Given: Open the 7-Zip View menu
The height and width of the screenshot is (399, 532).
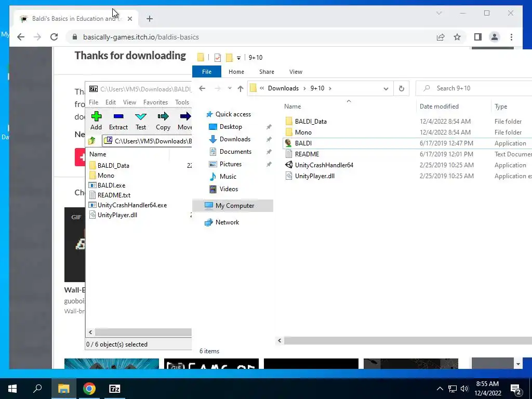Looking at the screenshot, I should [129, 102].
